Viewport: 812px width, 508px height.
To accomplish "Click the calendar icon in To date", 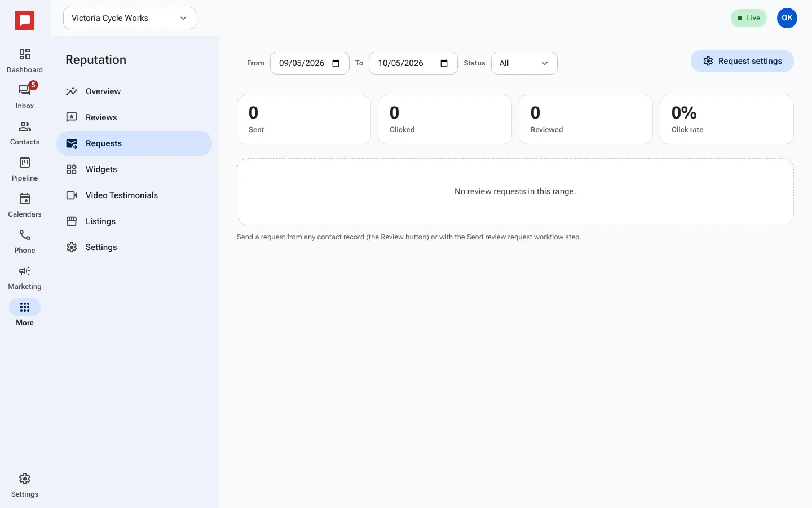I will [x=444, y=63].
